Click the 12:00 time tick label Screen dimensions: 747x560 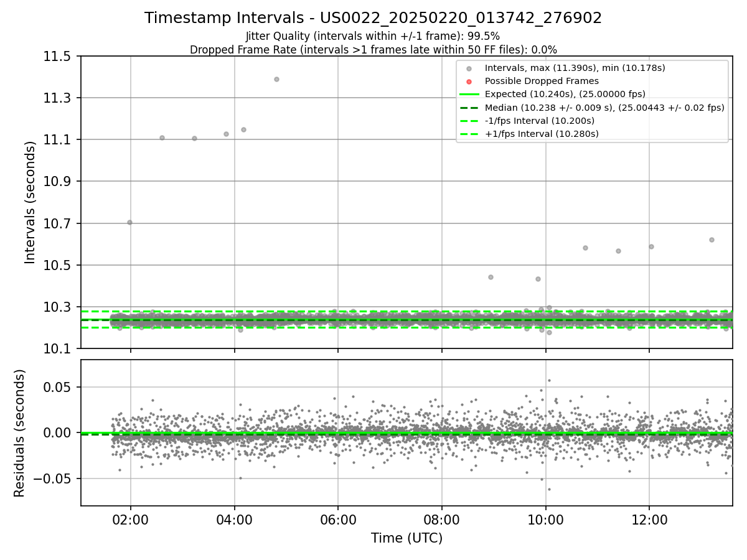point(649,518)
